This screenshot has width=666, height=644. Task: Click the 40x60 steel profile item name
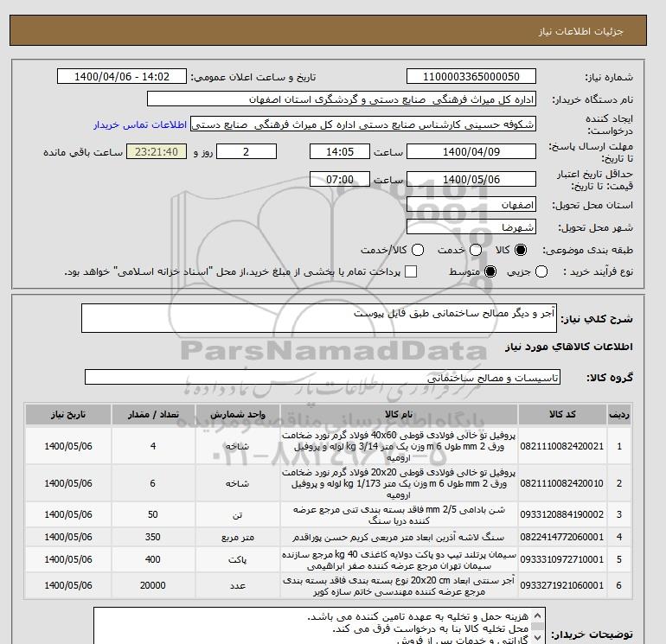click(399, 446)
